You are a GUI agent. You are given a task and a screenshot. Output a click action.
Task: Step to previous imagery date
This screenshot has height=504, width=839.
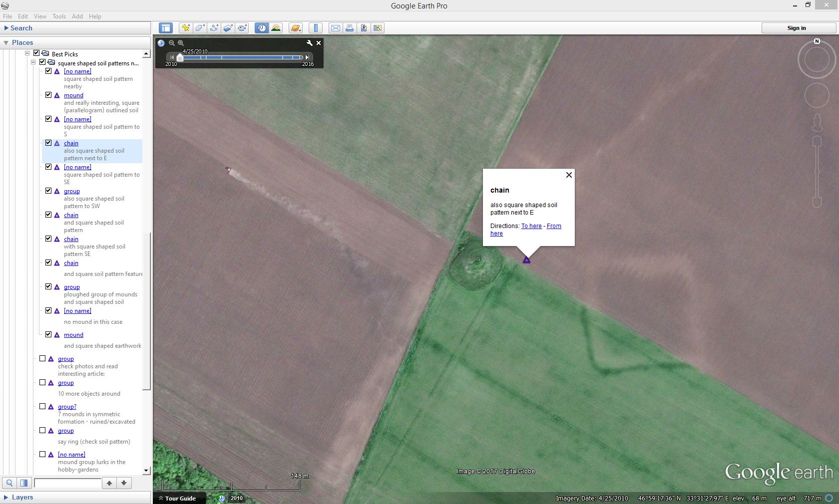tap(172, 57)
